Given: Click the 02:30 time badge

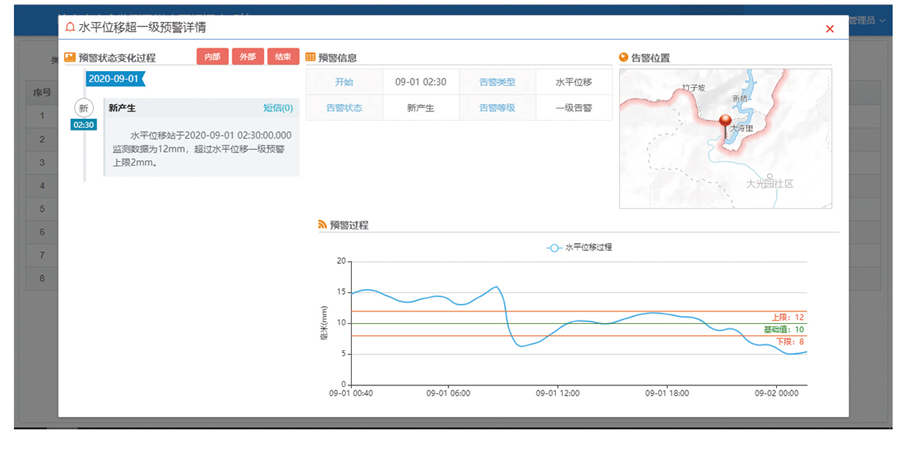Looking at the screenshot, I should (84, 125).
